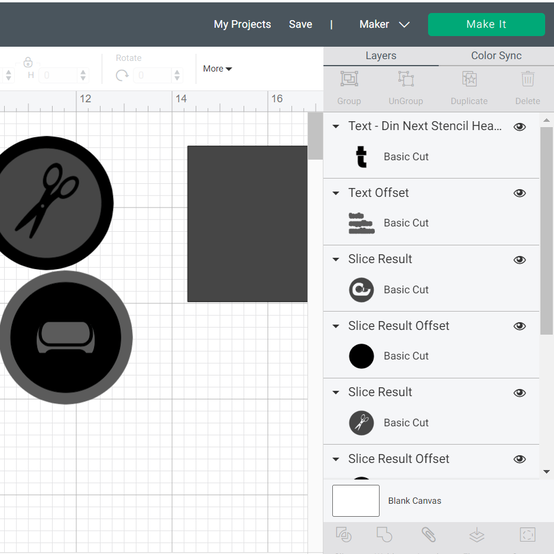The height and width of the screenshot is (554, 554).
Task: Select Basic Cut beside the scissors thumbnail
Action: [x=406, y=423]
